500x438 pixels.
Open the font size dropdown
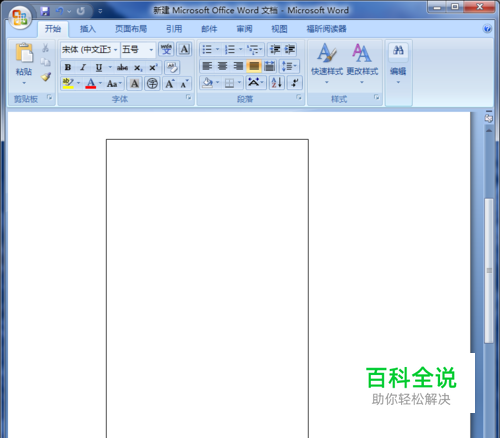151,50
